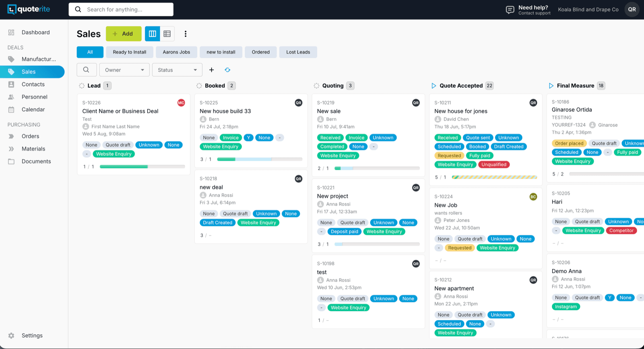This screenshot has width=644, height=349.
Task: Select the Lost Leads tab
Action: 298,52
